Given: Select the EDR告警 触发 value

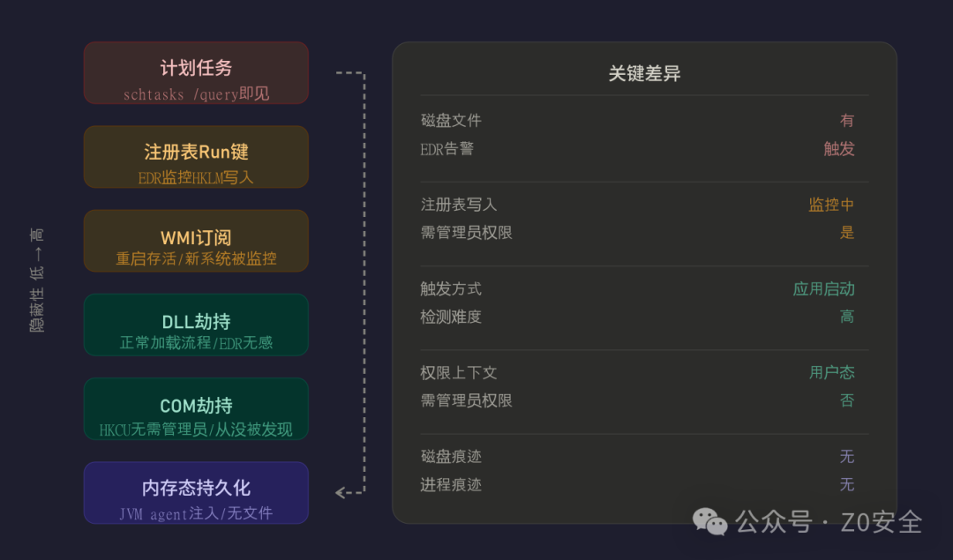Looking at the screenshot, I should click(839, 149).
